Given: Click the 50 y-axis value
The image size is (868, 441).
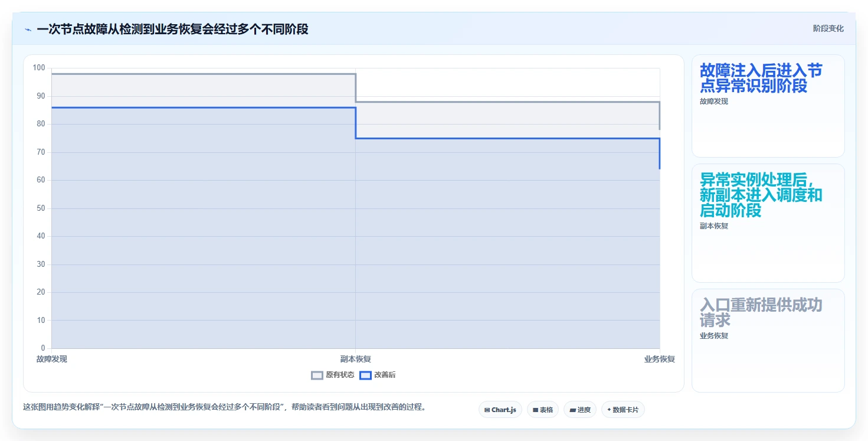Looking at the screenshot, I should pyautogui.click(x=41, y=208).
